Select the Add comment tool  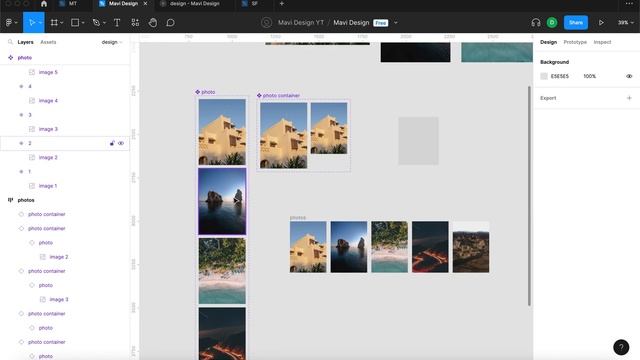pyautogui.click(x=170, y=23)
